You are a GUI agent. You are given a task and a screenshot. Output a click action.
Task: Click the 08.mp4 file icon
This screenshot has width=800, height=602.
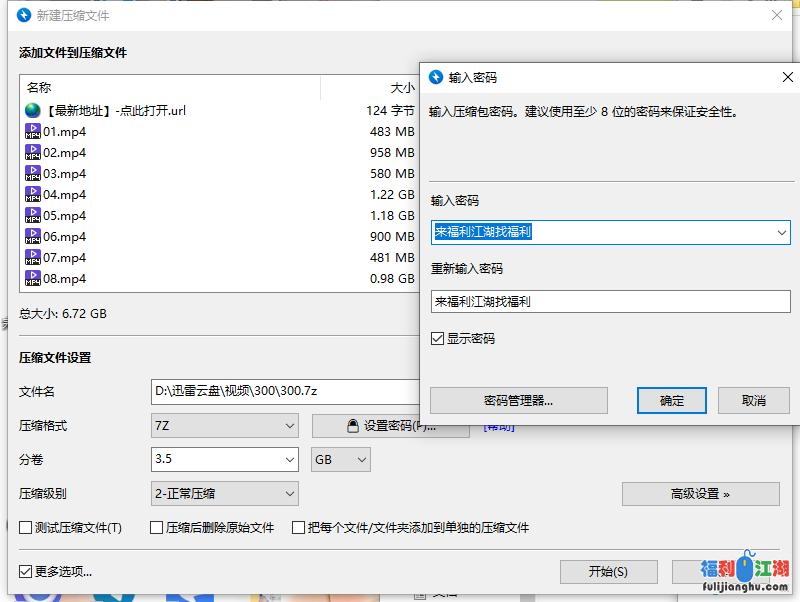33,278
